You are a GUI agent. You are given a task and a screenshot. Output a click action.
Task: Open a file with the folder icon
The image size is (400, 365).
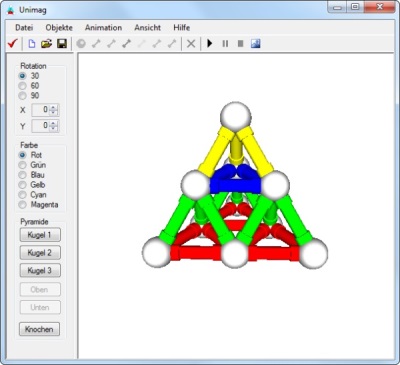[47, 44]
